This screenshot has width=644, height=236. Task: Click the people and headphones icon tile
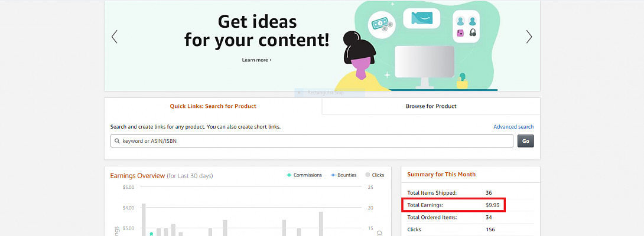coord(466,27)
